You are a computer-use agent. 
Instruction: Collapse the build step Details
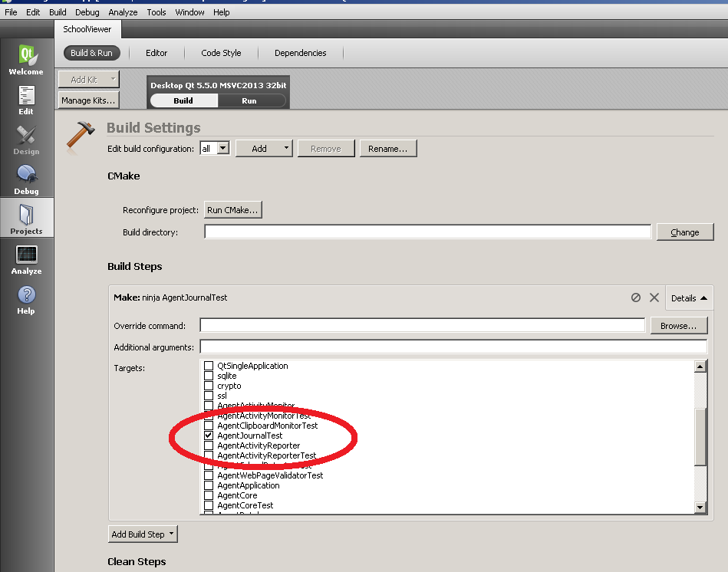tap(689, 298)
